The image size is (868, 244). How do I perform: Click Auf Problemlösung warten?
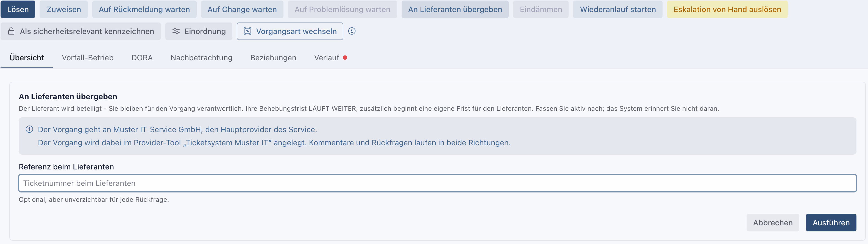tap(342, 9)
